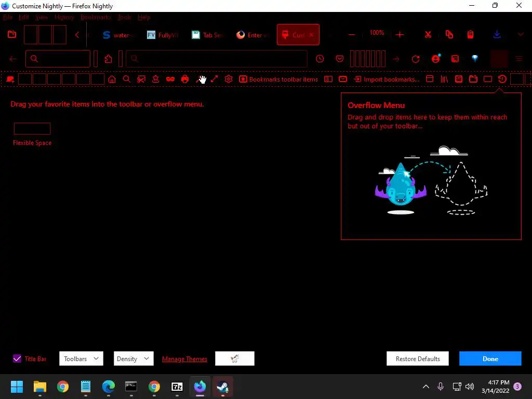Click Restore Defaults button
532x399 pixels.
[x=418, y=358]
